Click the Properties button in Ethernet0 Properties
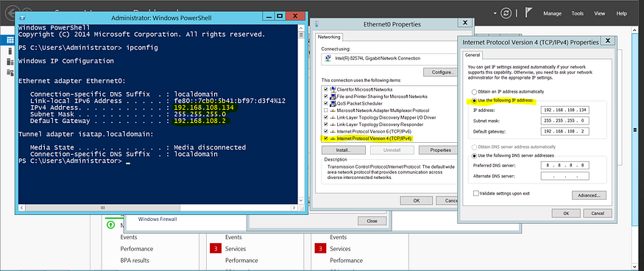The width and height of the screenshot is (644, 271). [x=438, y=150]
